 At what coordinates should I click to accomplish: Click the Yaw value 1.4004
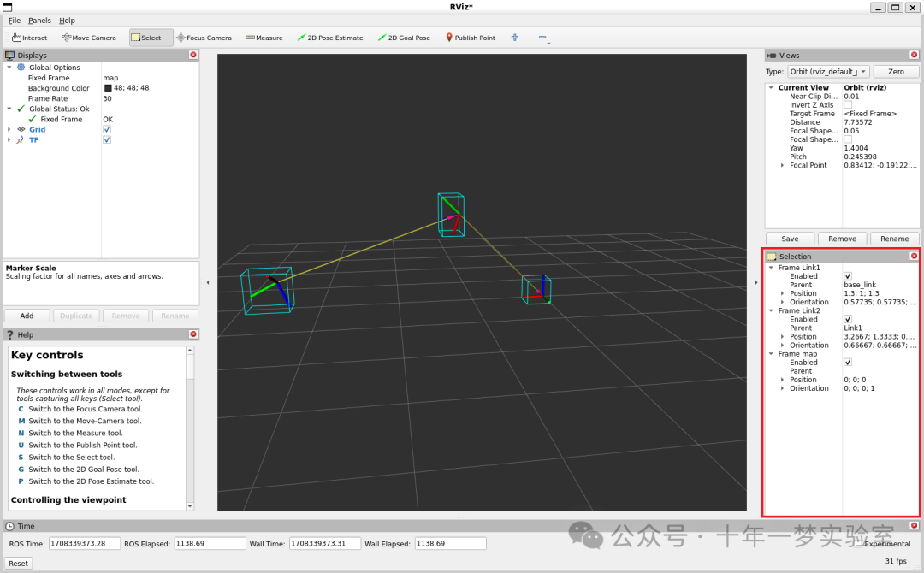tap(856, 149)
